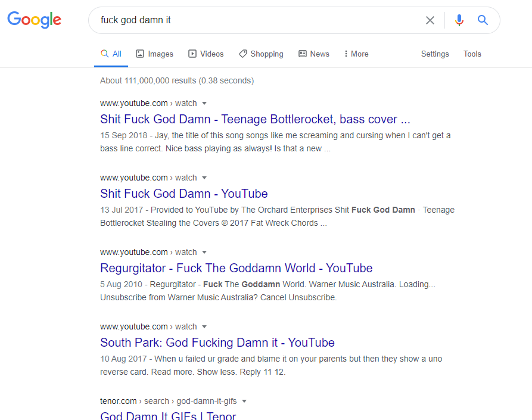Image resolution: width=532 pixels, height=420 pixels.
Task: Click the blue magnifying glass search icon
Action: pos(483,20)
